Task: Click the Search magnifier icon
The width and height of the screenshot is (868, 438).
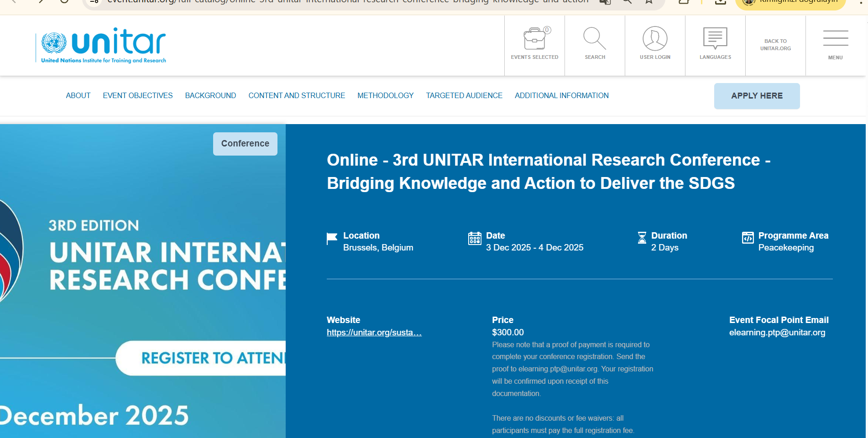Action: tap(595, 39)
